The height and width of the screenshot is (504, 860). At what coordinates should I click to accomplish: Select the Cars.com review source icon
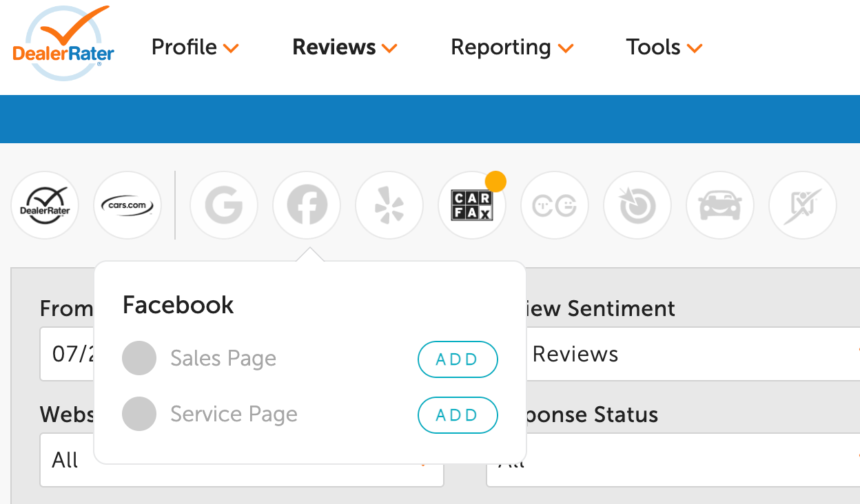pyautogui.click(x=127, y=205)
